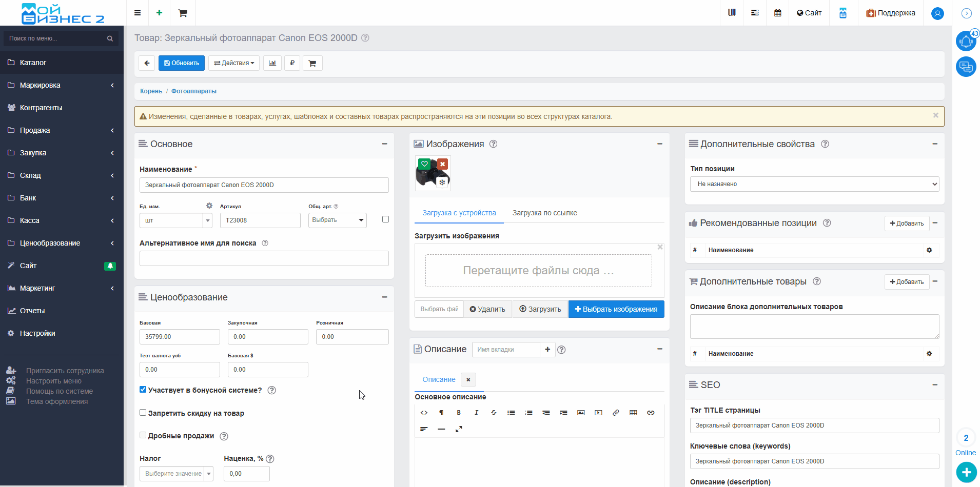Click the cart icon in the product toolbar
Image resolution: width=980 pixels, height=487 pixels.
click(312, 63)
